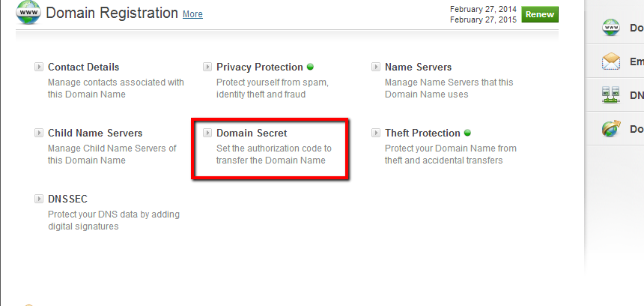Click the Renew button
This screenshot has width=644, height=306.
point(540,14)
